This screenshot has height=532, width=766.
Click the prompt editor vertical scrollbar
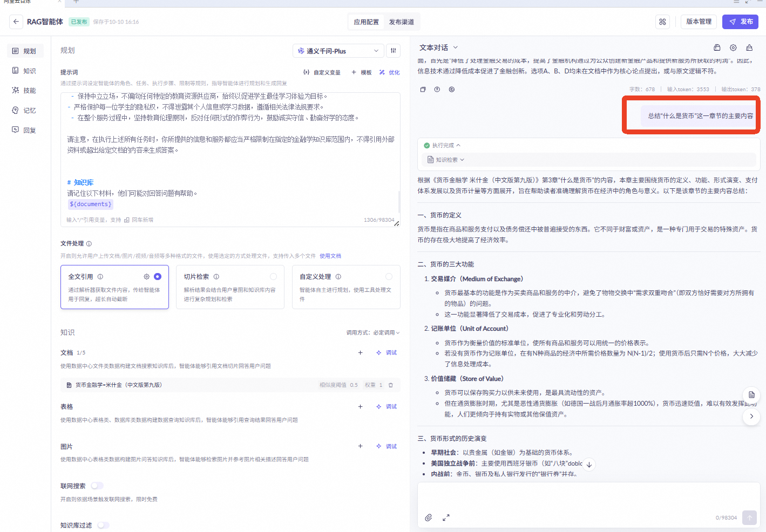click(x=399, y=202)
